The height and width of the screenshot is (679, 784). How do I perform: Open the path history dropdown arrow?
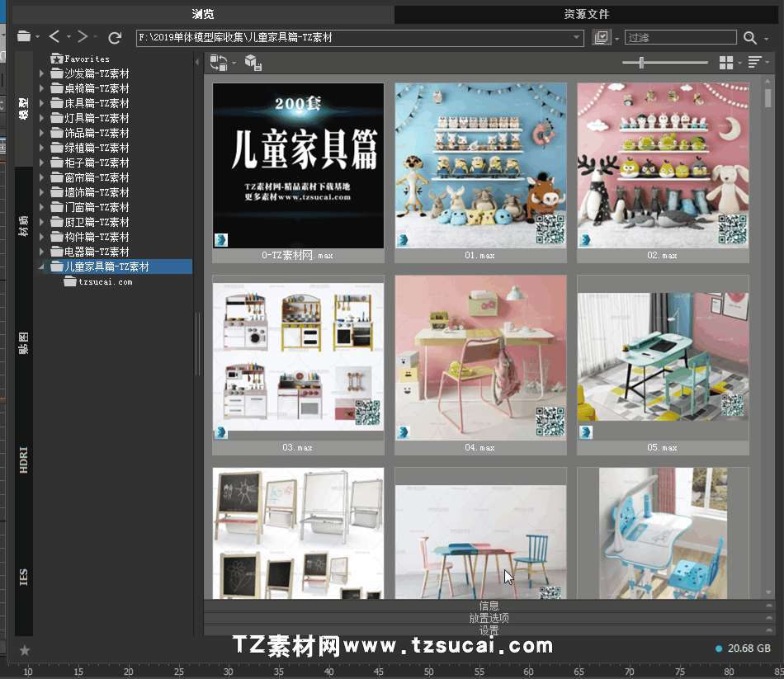click(578, 37)
